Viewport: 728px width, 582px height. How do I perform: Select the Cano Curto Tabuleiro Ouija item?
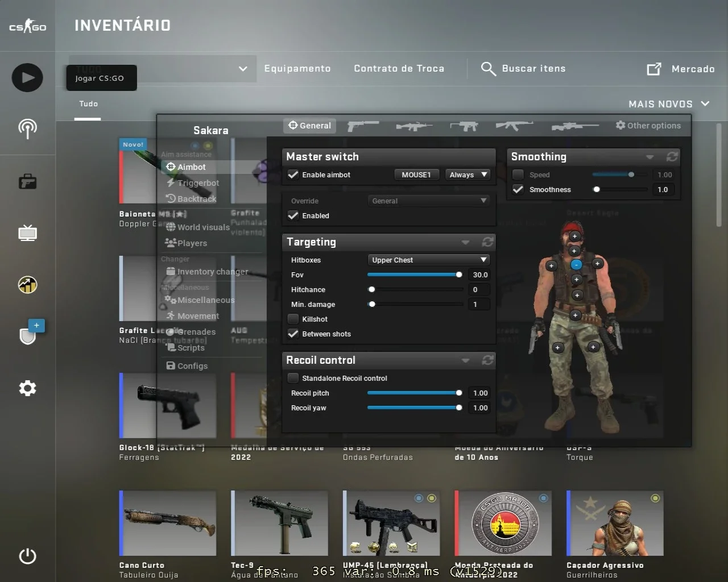pyautogui.click(x=168, y=534)
